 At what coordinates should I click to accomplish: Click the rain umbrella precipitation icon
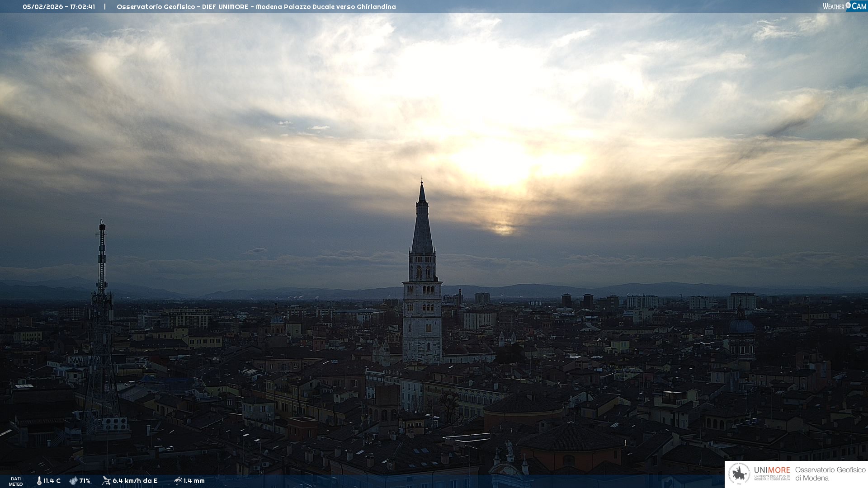click(x=178, y=481)
